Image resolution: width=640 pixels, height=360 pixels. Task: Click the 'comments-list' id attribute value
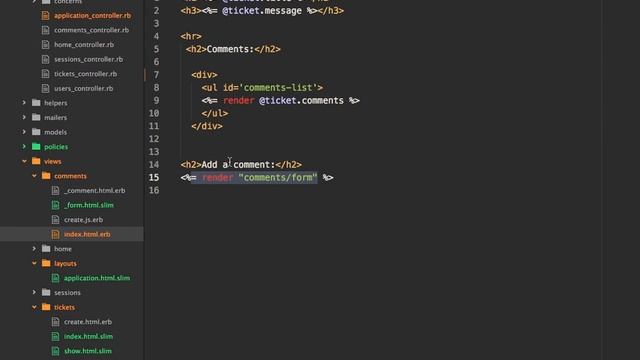tap(278, 88)
